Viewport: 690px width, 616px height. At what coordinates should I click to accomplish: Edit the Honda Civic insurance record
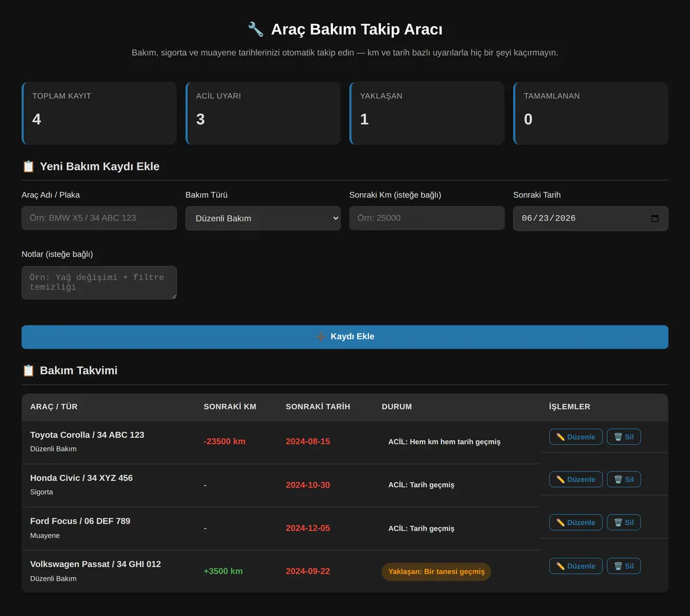[576, 479]
